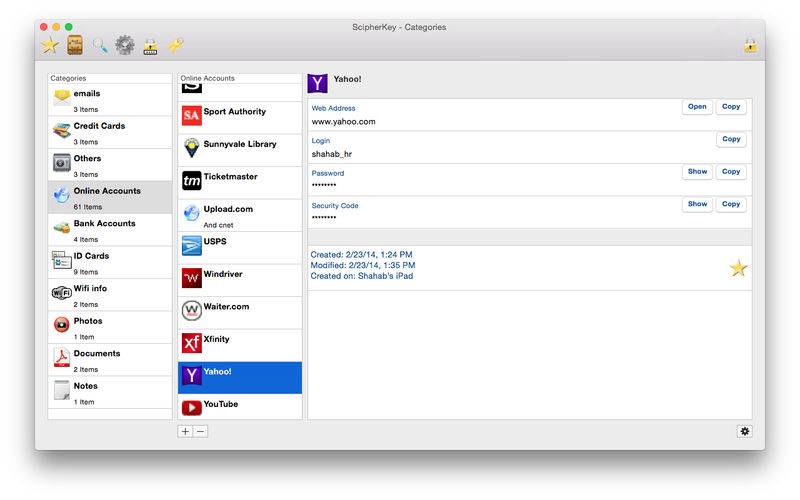Add a new item with plus button
This screenshot has height=500, width=800.
(185, 432)
